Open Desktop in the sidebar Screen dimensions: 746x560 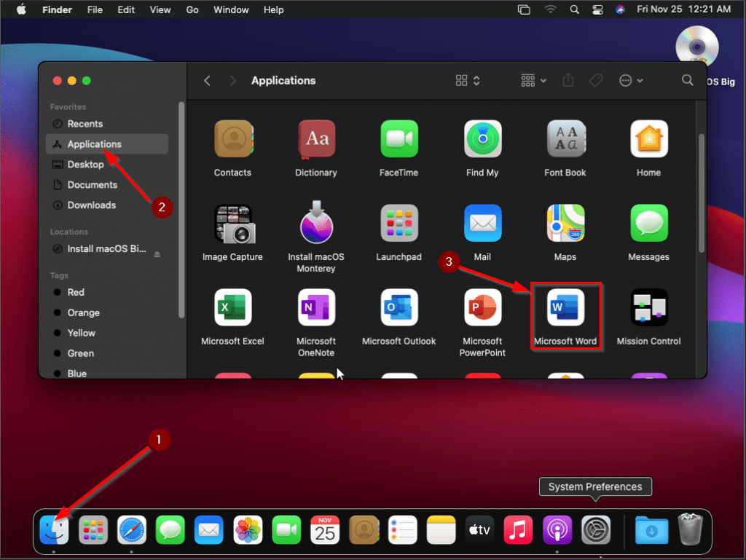[107, 165]
